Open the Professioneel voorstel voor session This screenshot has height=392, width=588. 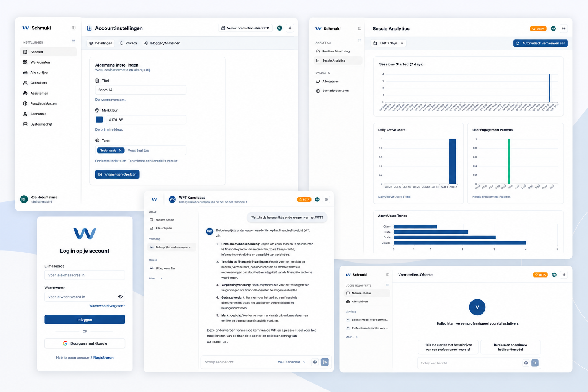367,328
